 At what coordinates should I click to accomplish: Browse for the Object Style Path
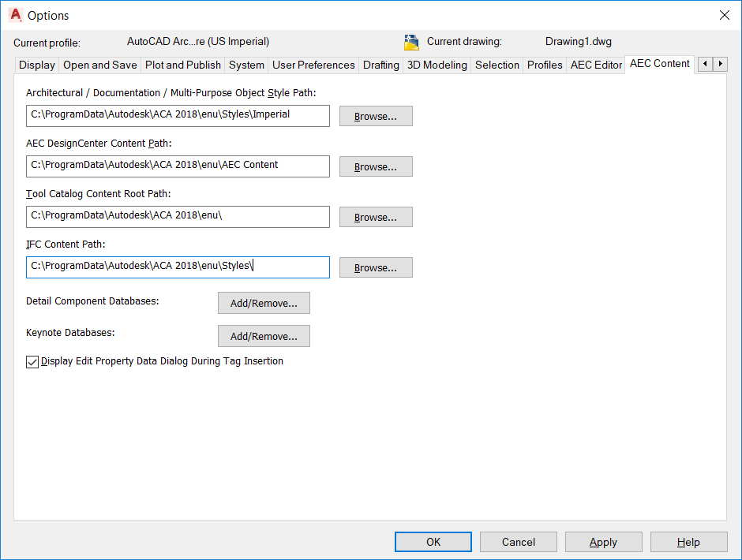point(375,115)
